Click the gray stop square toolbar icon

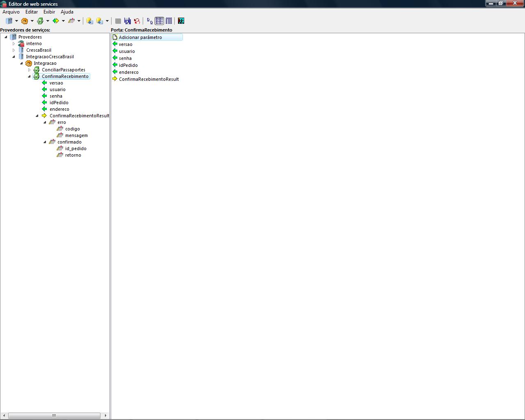[x=118, y=21]
